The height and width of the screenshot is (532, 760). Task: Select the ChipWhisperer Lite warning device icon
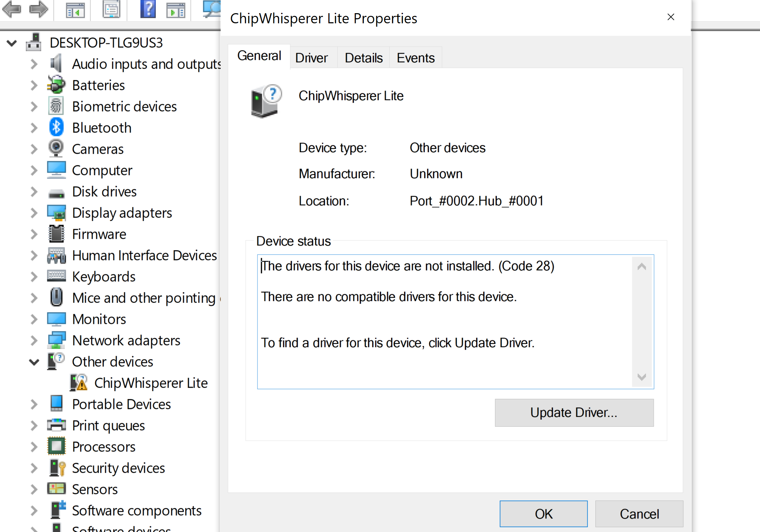79,383
